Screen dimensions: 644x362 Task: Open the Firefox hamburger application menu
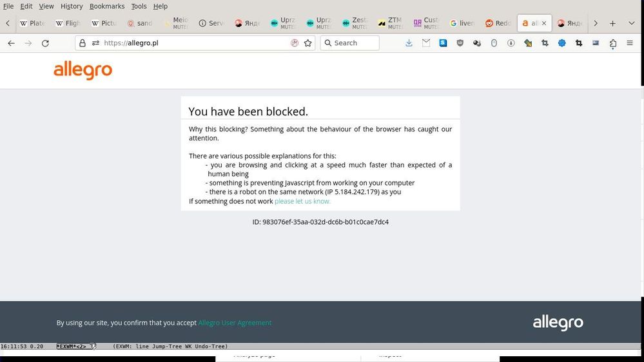630,43
